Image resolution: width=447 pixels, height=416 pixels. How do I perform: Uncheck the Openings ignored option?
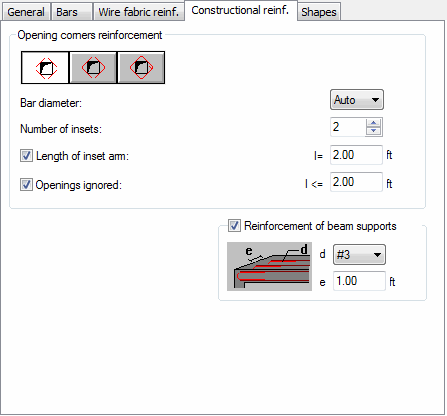point(26,185)
